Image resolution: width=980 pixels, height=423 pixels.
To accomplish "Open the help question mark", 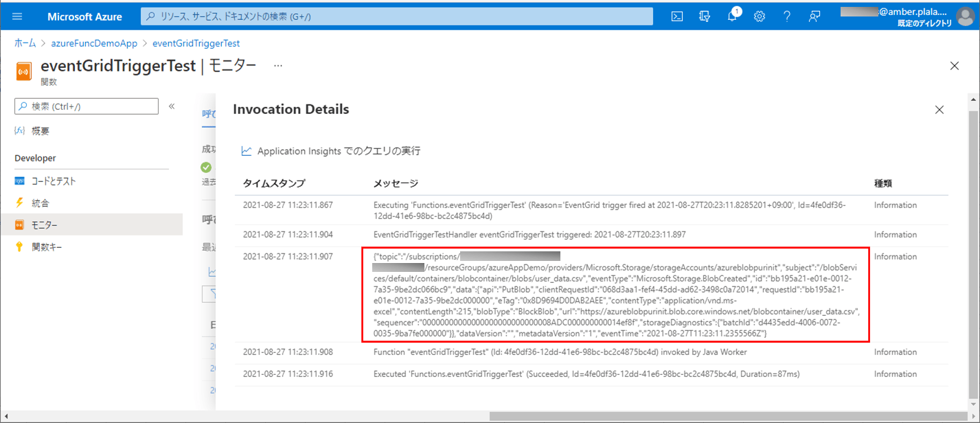I will [x=787, y=16].
